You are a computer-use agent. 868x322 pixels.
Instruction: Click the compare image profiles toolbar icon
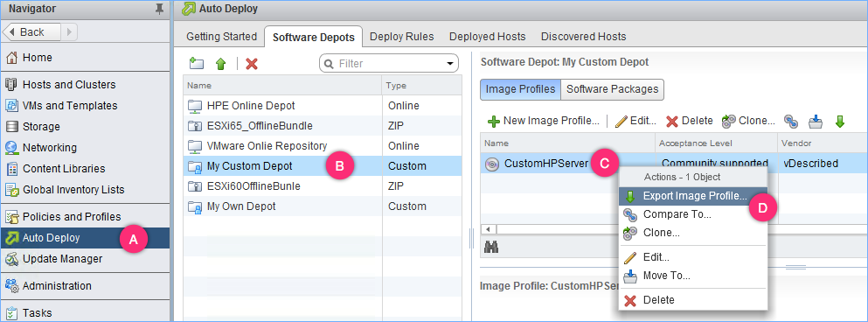pos(791,122)
